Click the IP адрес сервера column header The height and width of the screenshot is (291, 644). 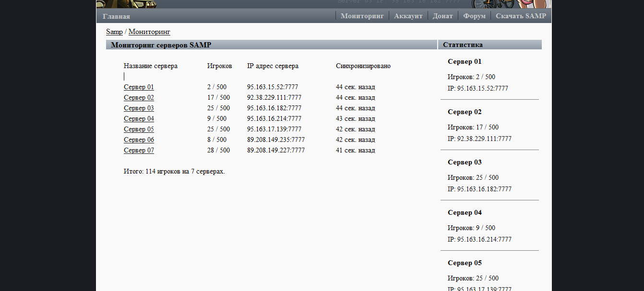[x=273, y=66]
